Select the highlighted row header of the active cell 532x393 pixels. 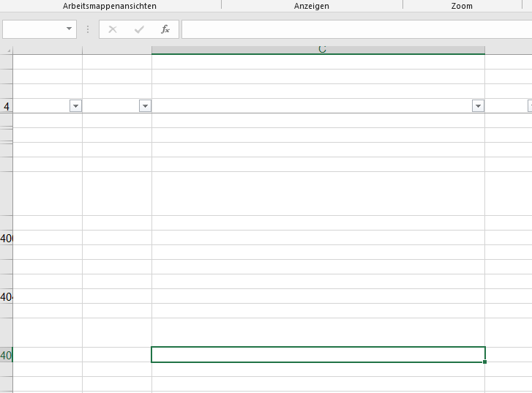(7, 355)
